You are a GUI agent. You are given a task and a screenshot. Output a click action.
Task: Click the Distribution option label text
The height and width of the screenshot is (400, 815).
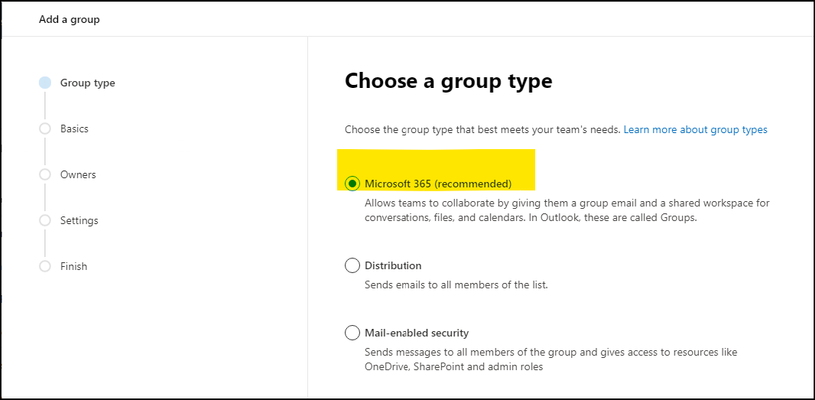point(393,265)
